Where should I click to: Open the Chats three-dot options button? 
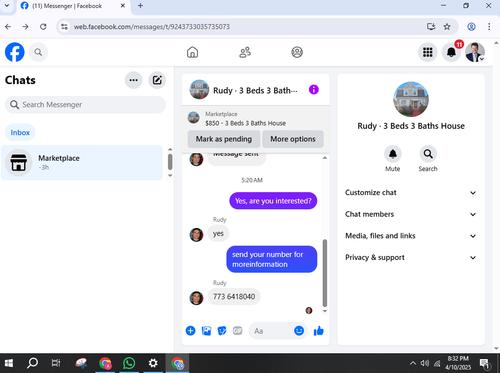tap(134, 80)
